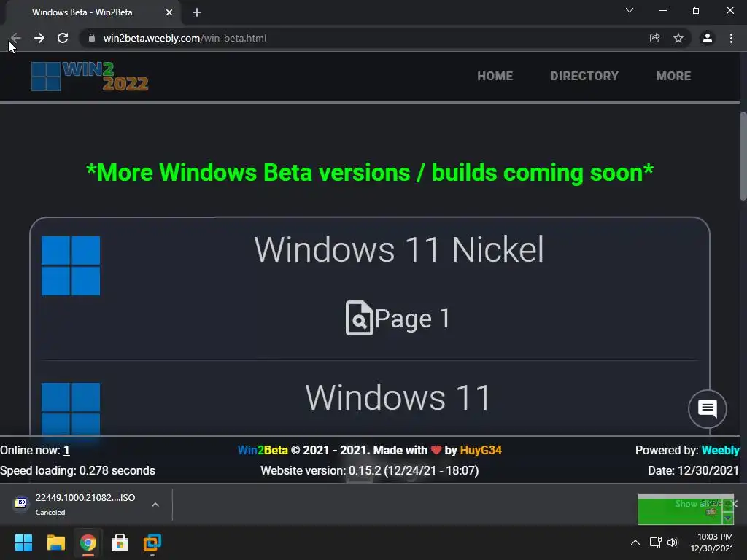747x560 pixels.
Task: Click Chrome icon in taskbar
Action: pos(88,542)
